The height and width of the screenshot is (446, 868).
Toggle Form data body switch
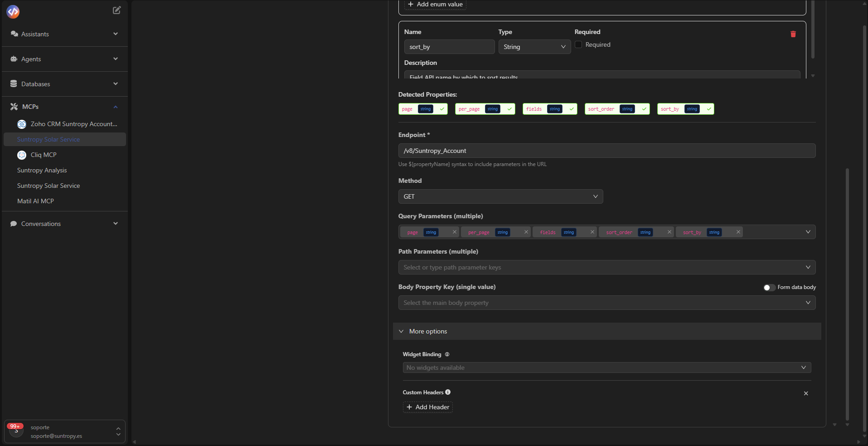click(x=769, y=288)
